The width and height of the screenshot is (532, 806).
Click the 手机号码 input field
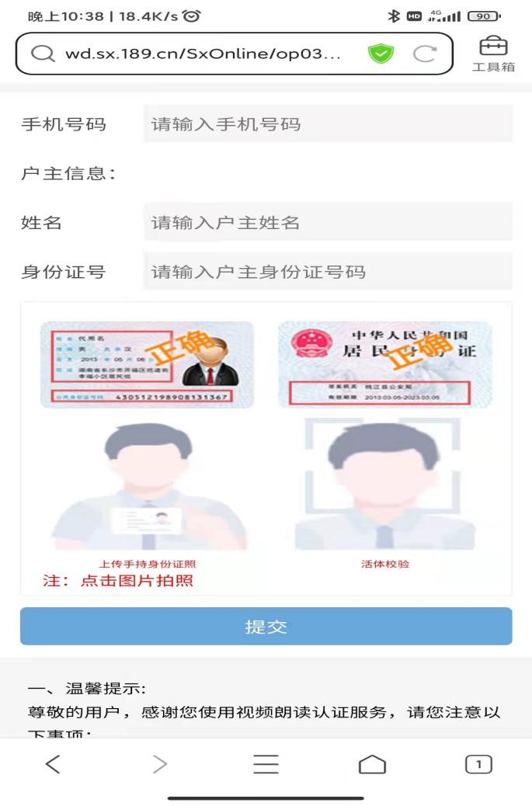tap(328, 124)
